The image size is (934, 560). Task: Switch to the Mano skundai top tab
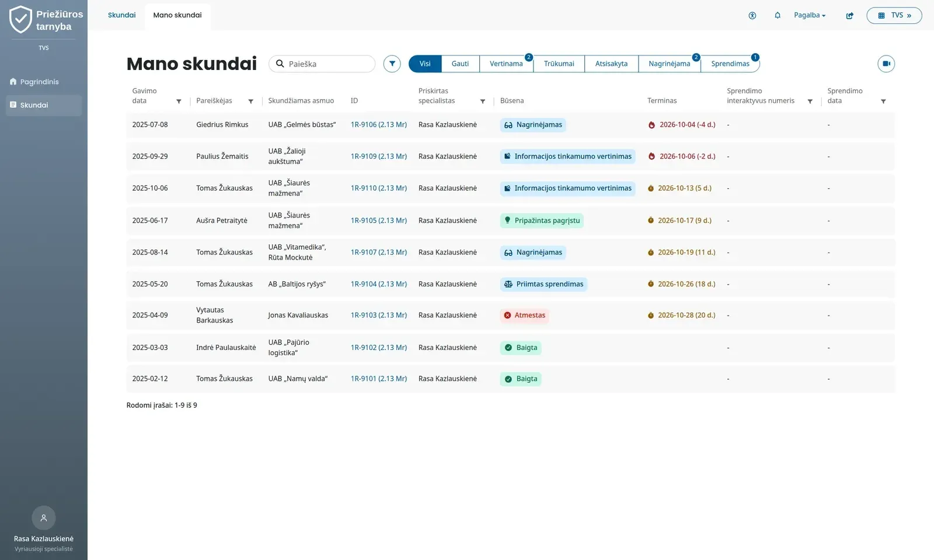tap(177, 15)
